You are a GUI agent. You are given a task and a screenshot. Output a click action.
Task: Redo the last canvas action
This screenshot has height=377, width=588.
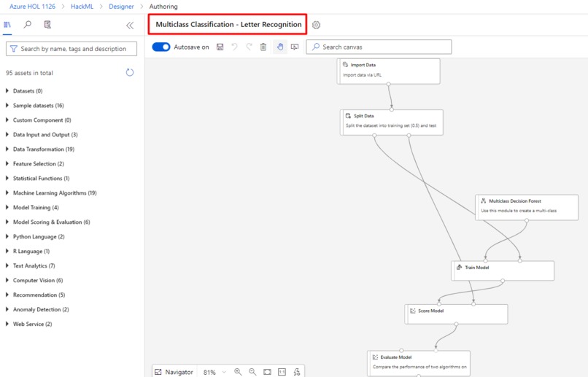click(249, 47)
